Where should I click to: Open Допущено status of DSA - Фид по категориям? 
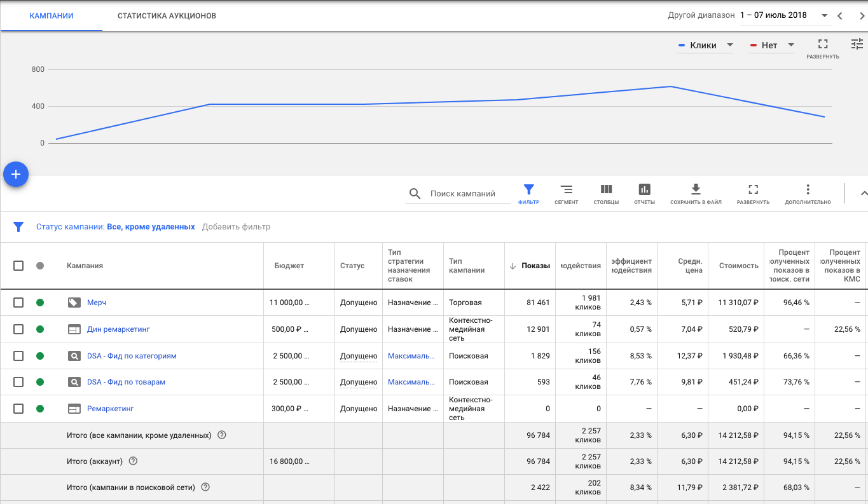click(x=359, y=356)
